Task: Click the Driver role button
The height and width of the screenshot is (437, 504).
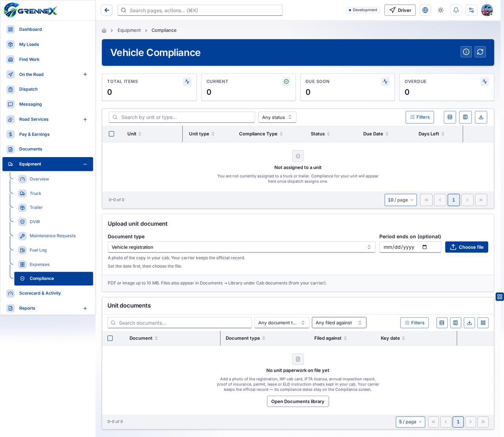Action: tap(400, 10)
